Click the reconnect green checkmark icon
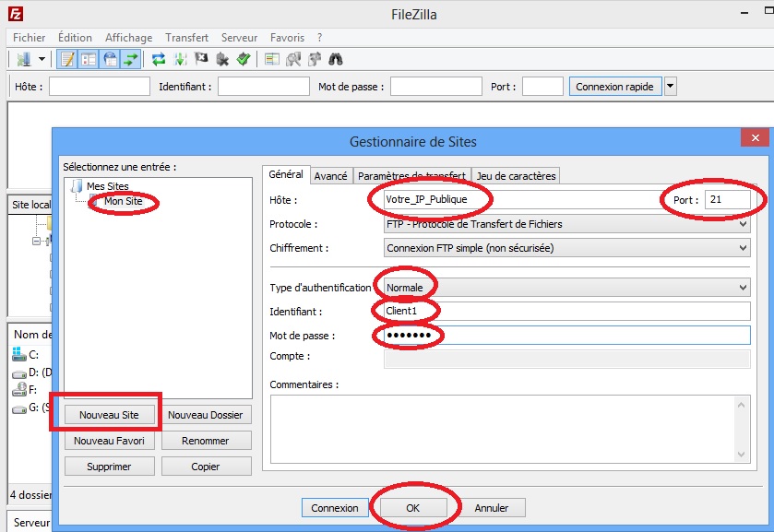 244,60
